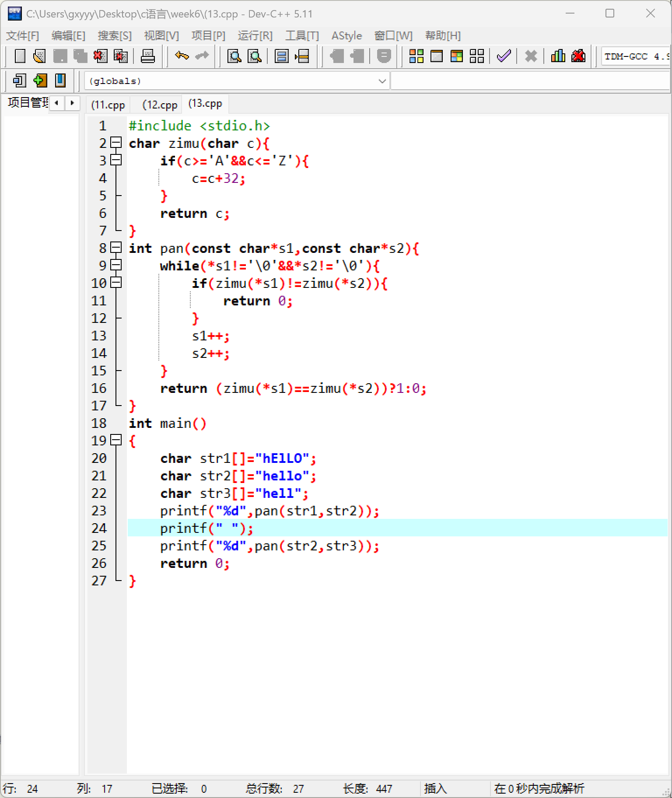This screenshot has height=798, width=672.
Task: Click line number 16 in the gutter
Action: pyautogui.click(x=99, y=388)
